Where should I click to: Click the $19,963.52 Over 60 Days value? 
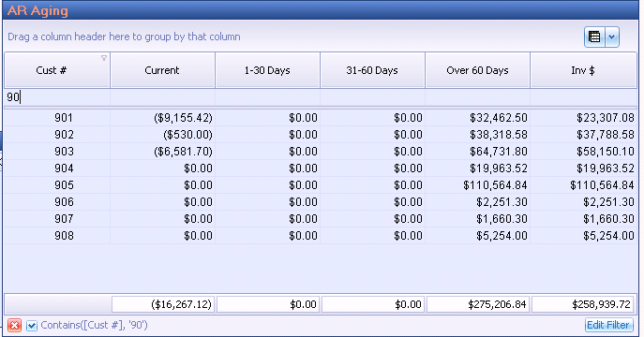(x=499, y=168)
